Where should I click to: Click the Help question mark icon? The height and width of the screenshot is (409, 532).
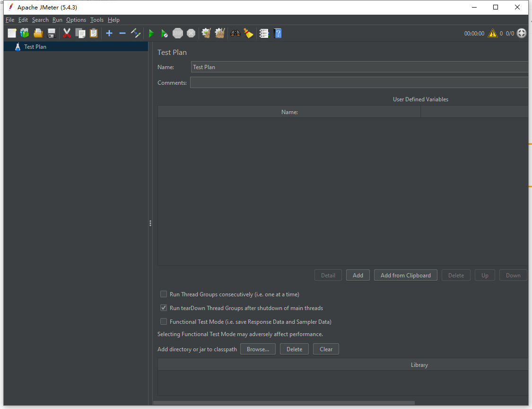click(278, 33)
